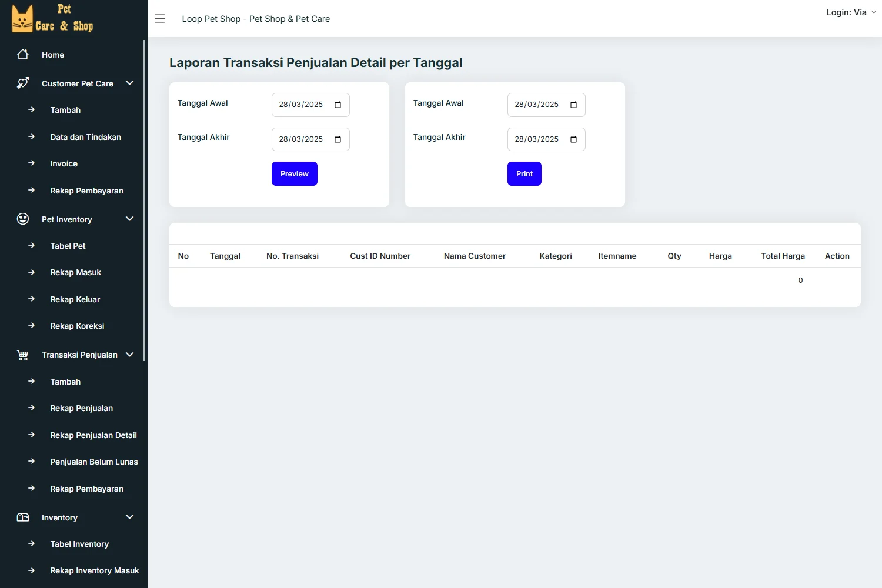The width and height of the screenshot is (882, 588).
Task: Click the Nama Customer column header
Action: tap(475, 256)
